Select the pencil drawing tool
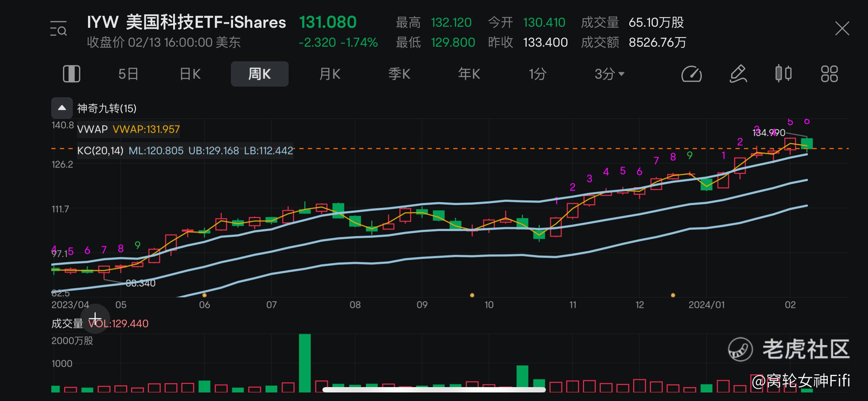 [738, 74]
